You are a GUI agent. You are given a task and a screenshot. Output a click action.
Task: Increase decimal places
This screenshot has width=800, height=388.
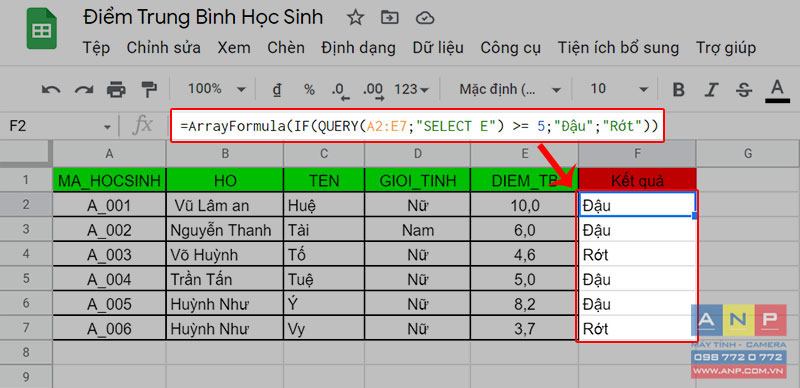tap(374, 91)
